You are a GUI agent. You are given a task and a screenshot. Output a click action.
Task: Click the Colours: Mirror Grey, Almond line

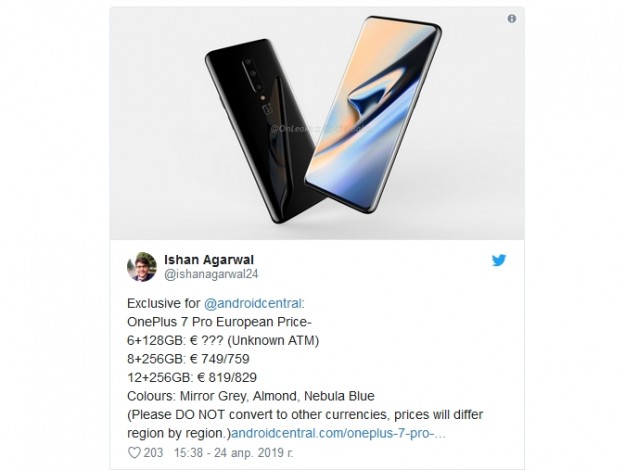[251, 396]
